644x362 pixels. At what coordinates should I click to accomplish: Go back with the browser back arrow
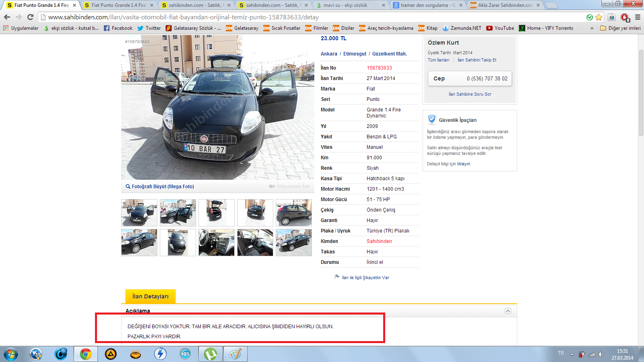(7, 17)
